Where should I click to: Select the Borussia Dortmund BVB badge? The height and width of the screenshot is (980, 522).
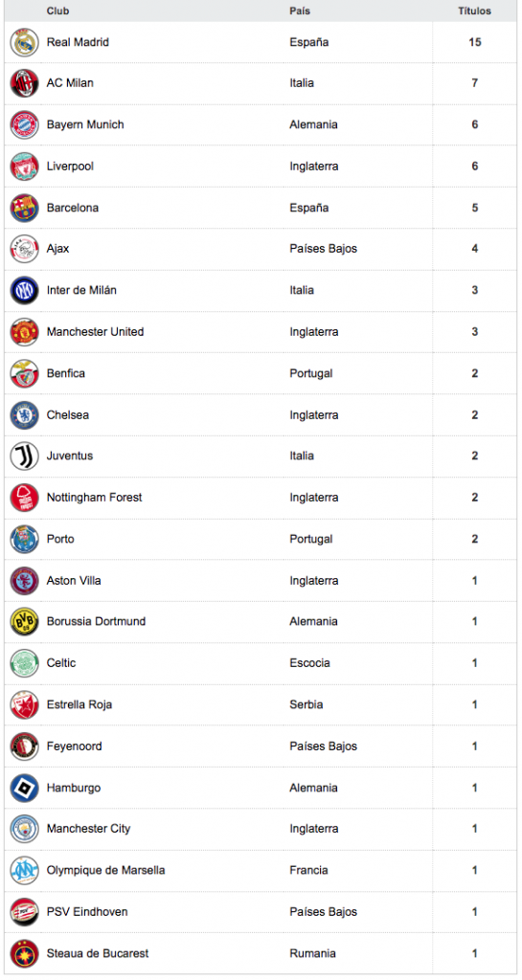(24, 622)
